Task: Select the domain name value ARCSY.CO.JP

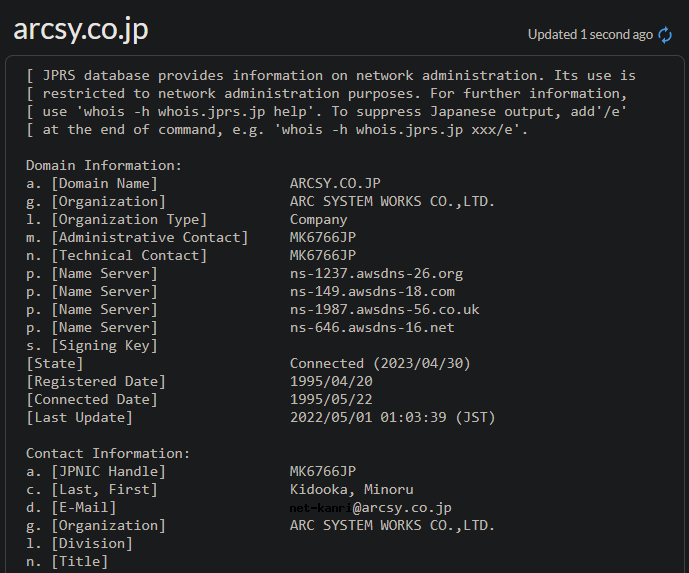Action: pyautogui.click(x=335, y=183)
